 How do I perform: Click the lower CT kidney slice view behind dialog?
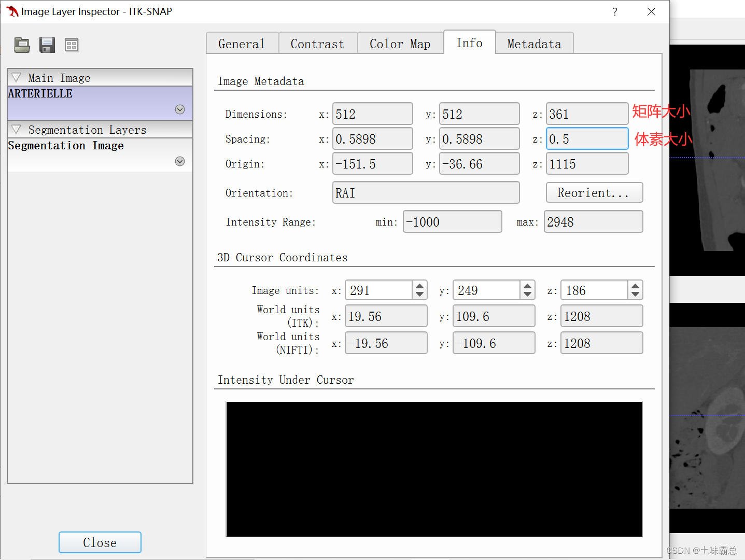tap(707, 418)
